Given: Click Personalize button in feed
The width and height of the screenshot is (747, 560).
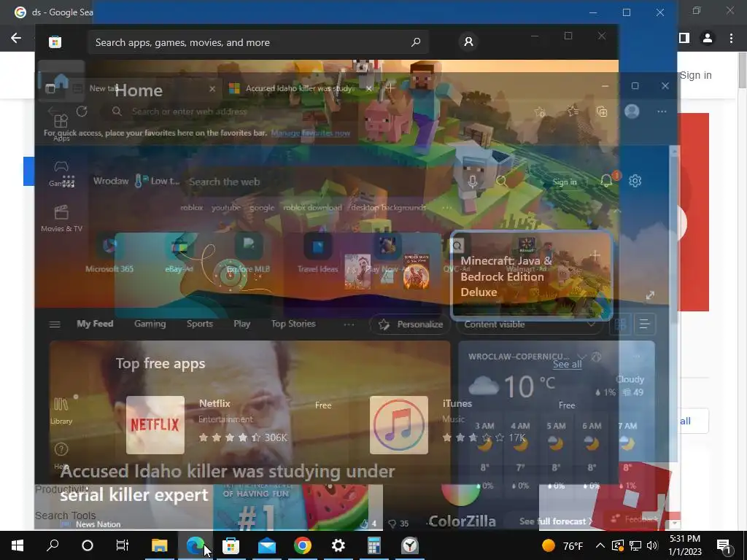Looking at the screenshot, I should 410,324.
